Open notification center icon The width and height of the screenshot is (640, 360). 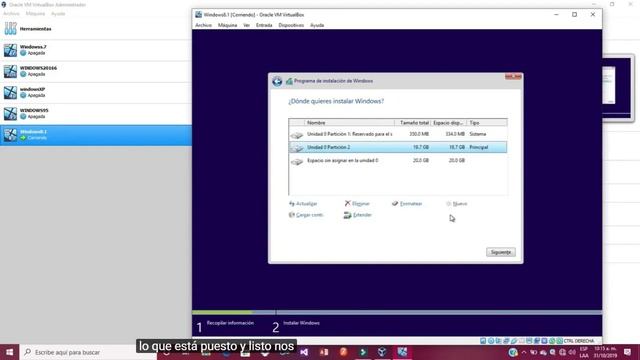pyautogui.click(x=627, y=352)
